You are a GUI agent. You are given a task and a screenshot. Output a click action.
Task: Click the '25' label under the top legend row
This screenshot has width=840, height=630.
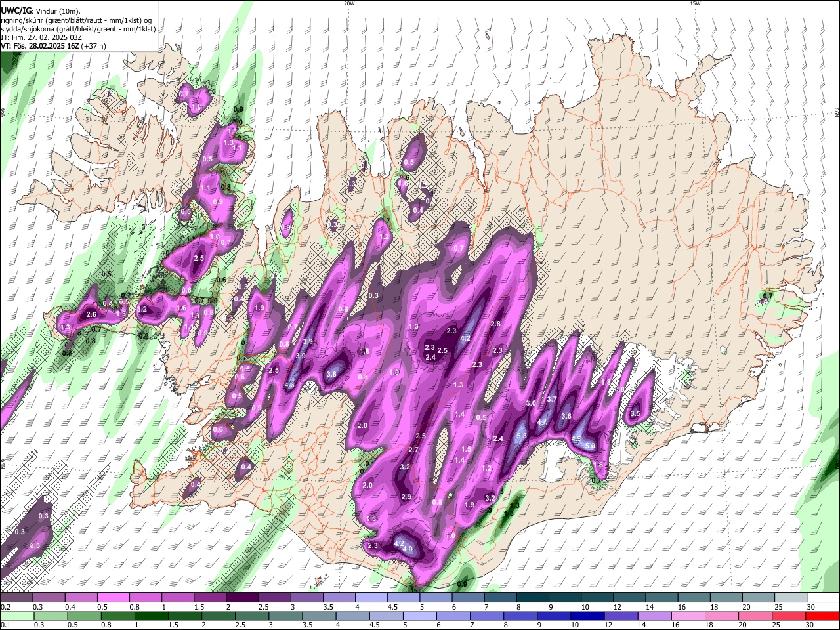point(778,607)
